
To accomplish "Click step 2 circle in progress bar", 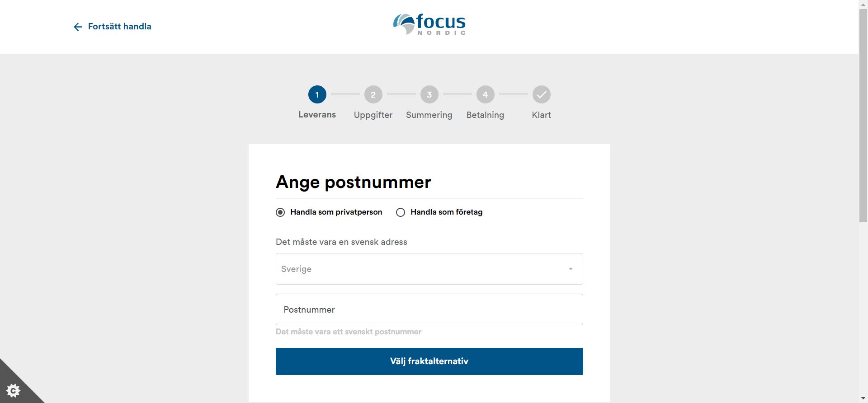I will tap(373, 94).
